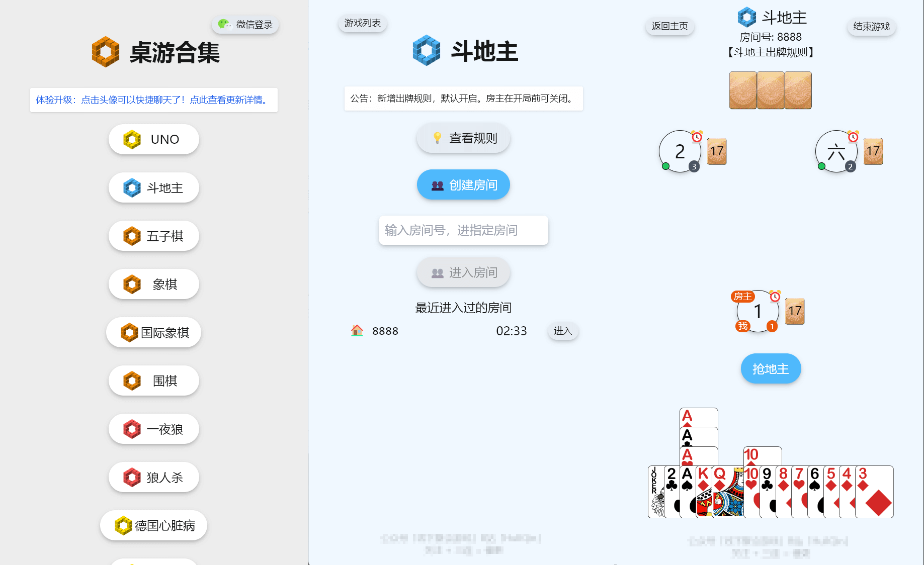The width and height of the screenshot is (924, 565).
Task: Click the cube icon beside 围棋
Action: tap(132, 381)
